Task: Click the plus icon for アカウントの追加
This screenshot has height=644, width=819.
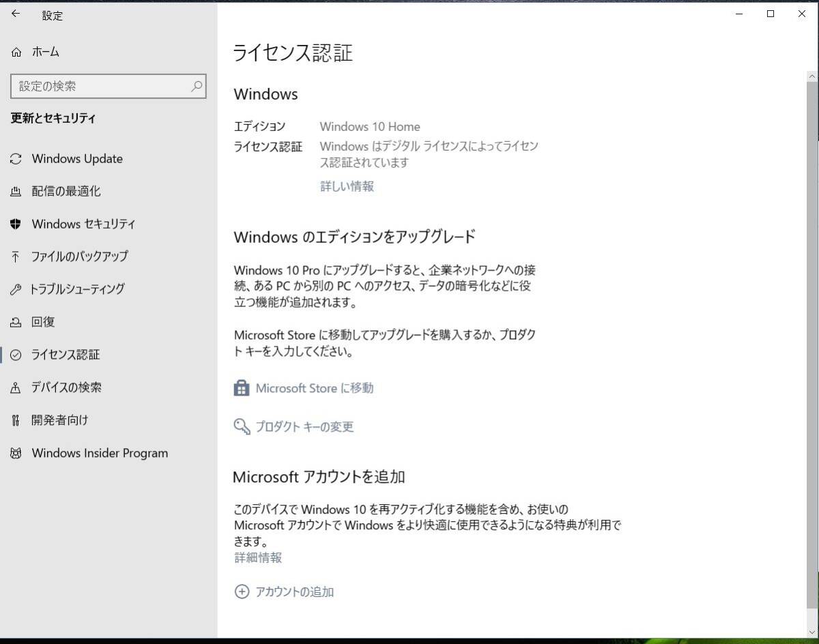Action: 242,591
